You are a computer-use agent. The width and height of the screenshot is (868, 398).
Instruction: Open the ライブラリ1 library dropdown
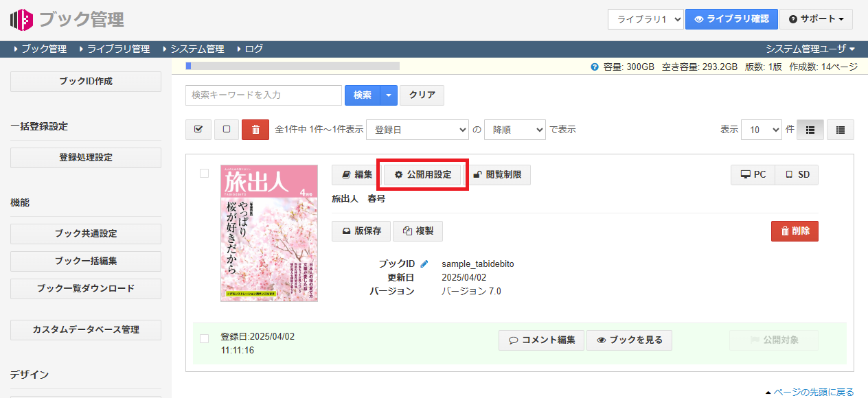(645, 19)
